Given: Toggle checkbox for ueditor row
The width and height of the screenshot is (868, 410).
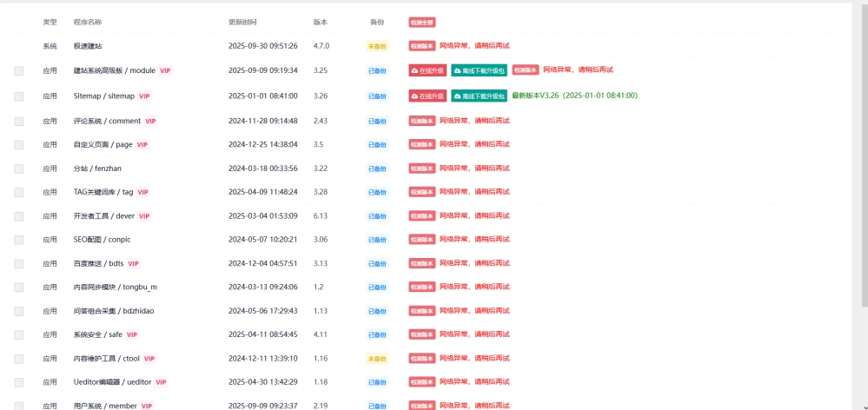Looking at the screenshot, I should [x=19, y=382].
